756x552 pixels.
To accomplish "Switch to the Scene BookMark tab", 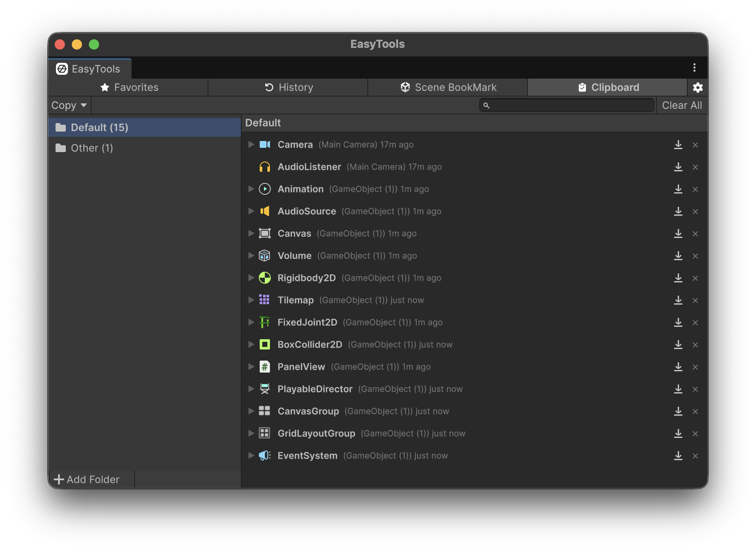I will [448, 87].
